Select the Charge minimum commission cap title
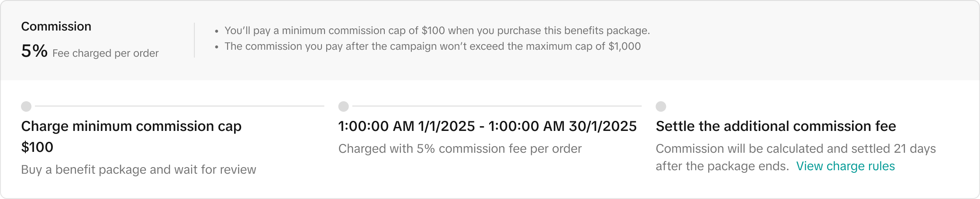This screenshot has width=980, height=199. click(x=131, y=126)
